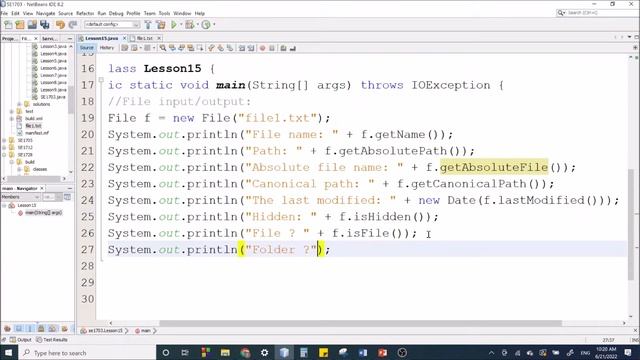This screenshot has height=360, width=640.
Task: Click the Shift Line Left icon in editor toolbar
Action: [x=242, y=48]
